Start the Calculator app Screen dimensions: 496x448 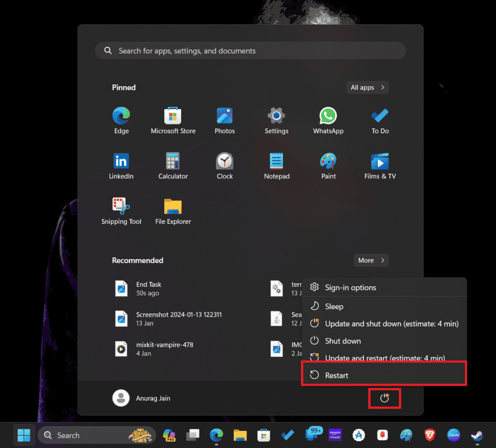coord(173,161)
